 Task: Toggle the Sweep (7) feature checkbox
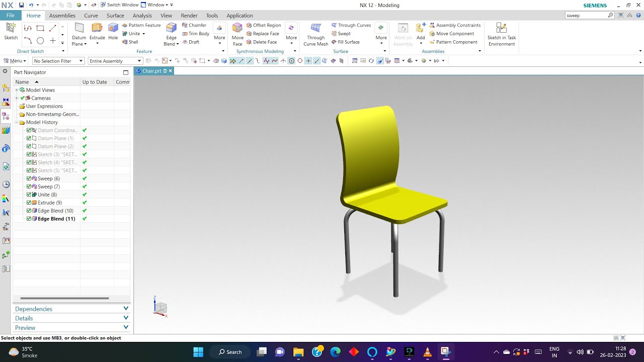tap(29, 187)
